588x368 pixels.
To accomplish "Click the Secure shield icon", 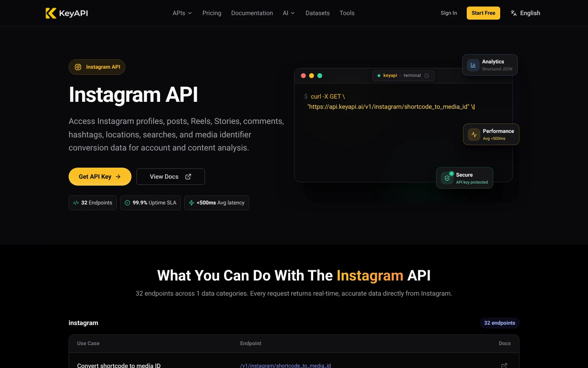I will pyautogui.click(x=447, y=178).
